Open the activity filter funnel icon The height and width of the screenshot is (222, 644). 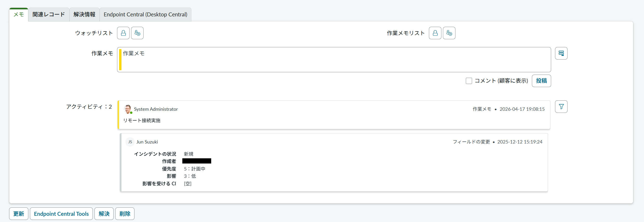tap(561, 107)
